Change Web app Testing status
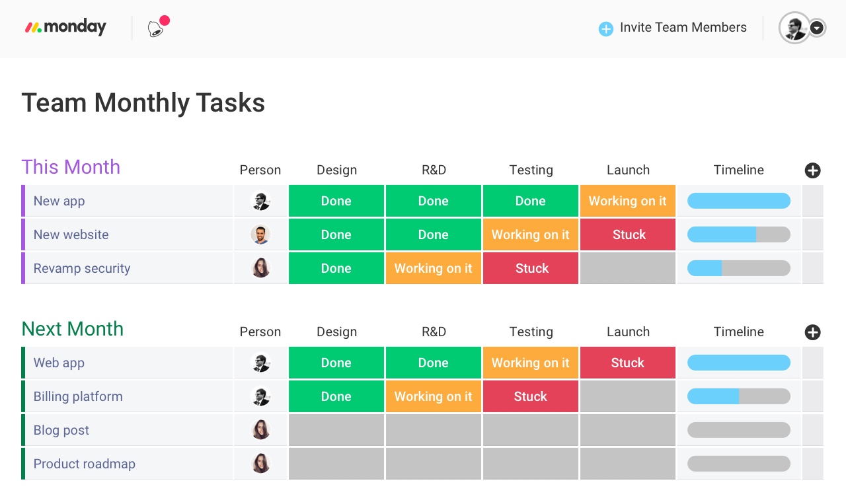Screen dimensions: 846x504 [x=531, y=363]
